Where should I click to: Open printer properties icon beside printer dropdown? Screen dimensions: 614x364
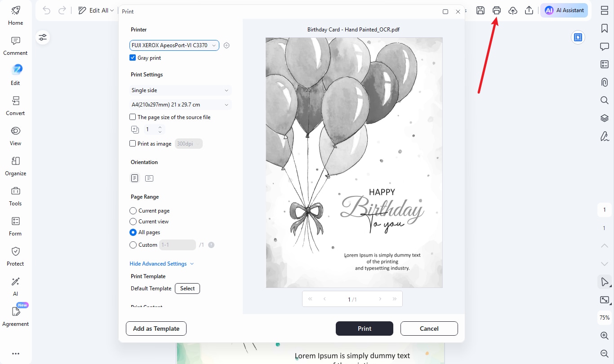pos(227,45)
